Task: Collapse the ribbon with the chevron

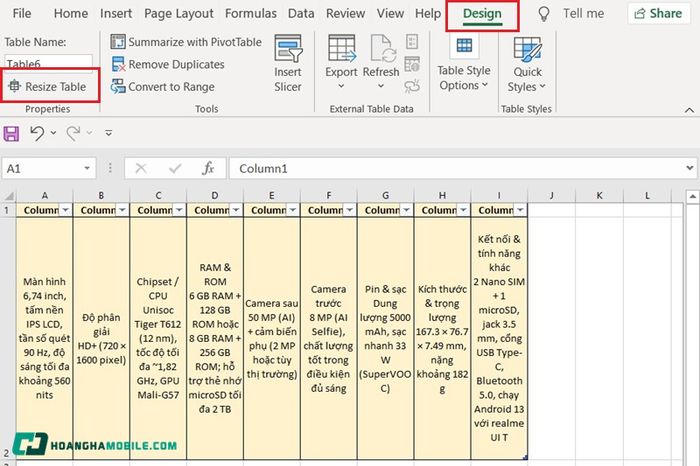Action: [689, 109]
